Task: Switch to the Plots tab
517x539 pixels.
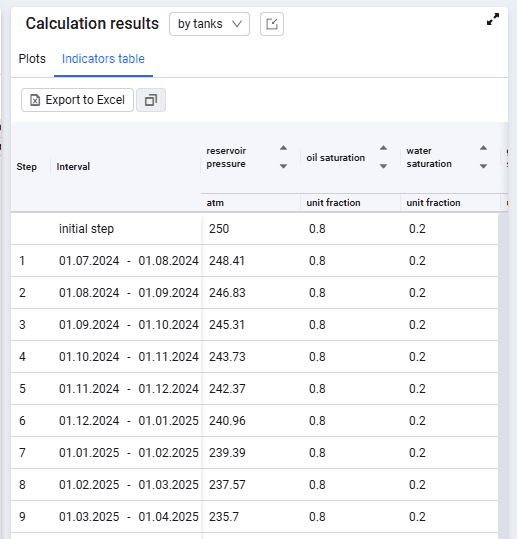Action: (32, 59)
